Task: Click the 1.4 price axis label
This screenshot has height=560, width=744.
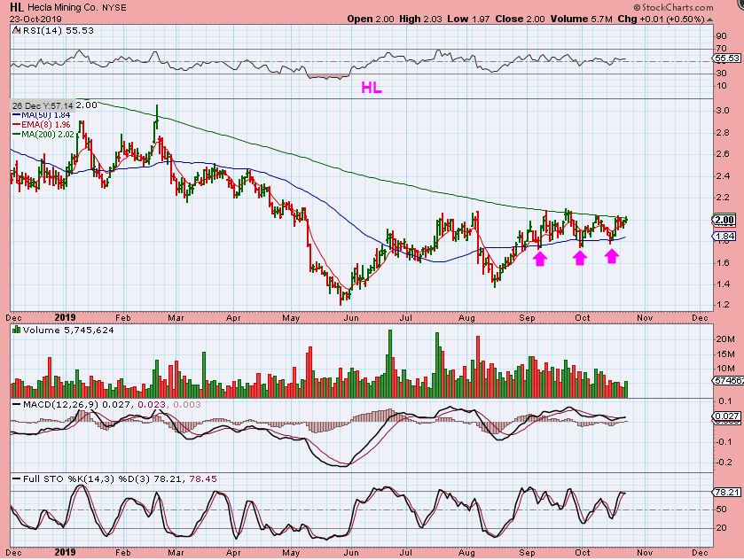Action: pyautogui.click(x=723, y=284)
